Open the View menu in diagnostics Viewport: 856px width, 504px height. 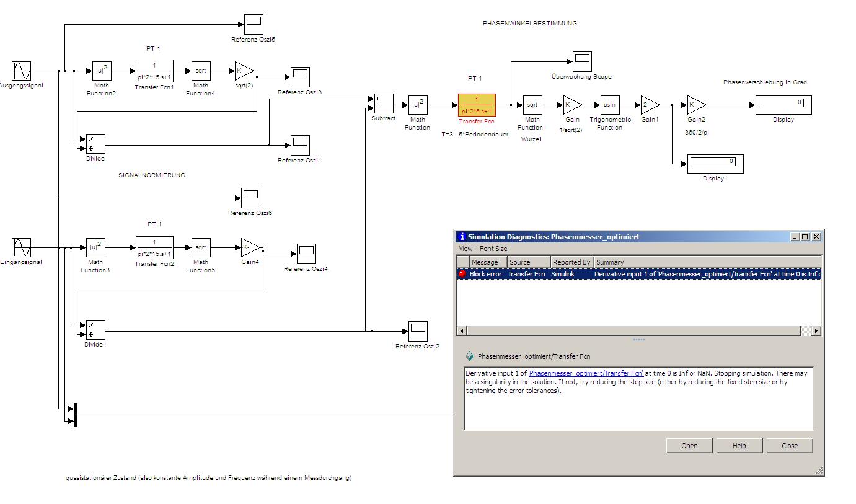point(466,249)
